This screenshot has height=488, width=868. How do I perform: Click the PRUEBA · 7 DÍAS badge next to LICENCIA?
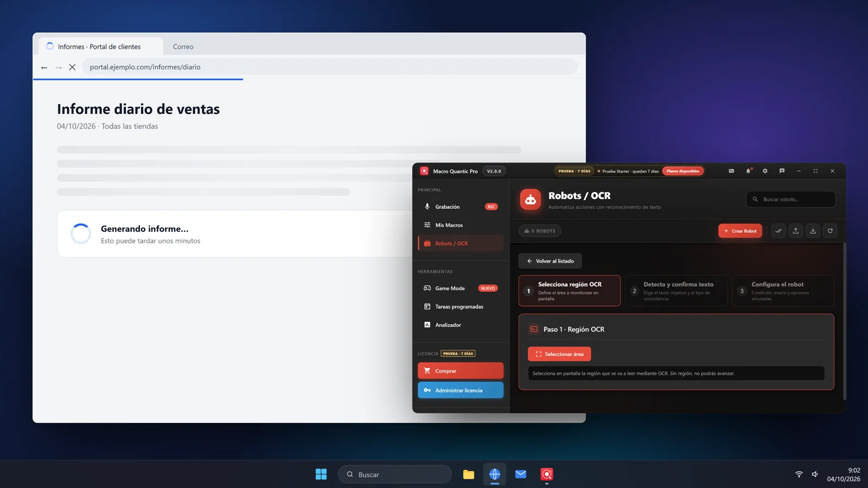[458, 354]
